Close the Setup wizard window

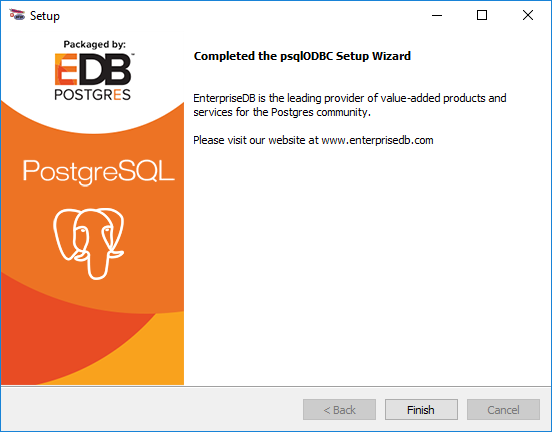(x=528, y=15)
